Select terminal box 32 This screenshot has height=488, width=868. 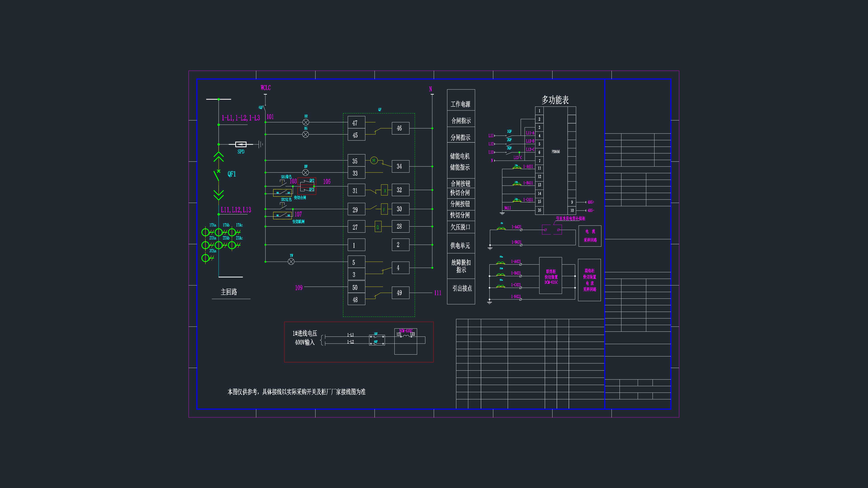[401, 190]
